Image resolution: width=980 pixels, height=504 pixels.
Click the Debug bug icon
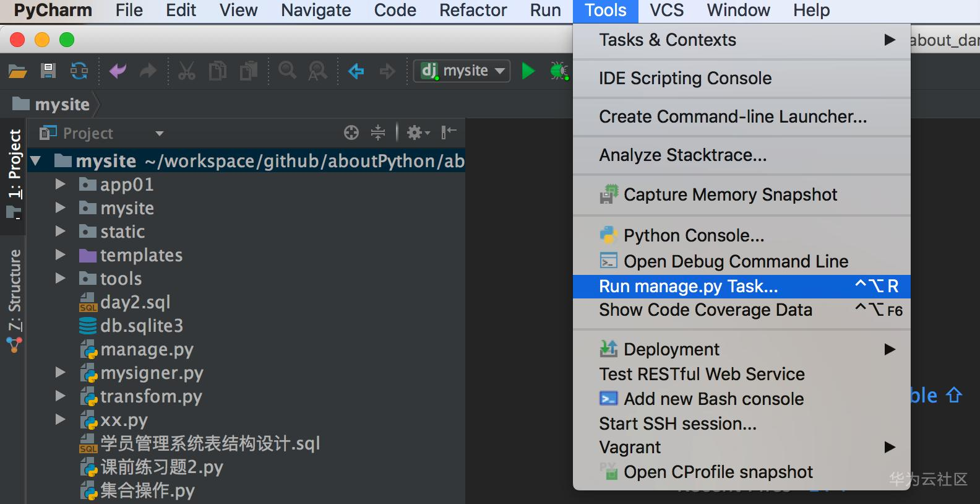click(559, 71)
